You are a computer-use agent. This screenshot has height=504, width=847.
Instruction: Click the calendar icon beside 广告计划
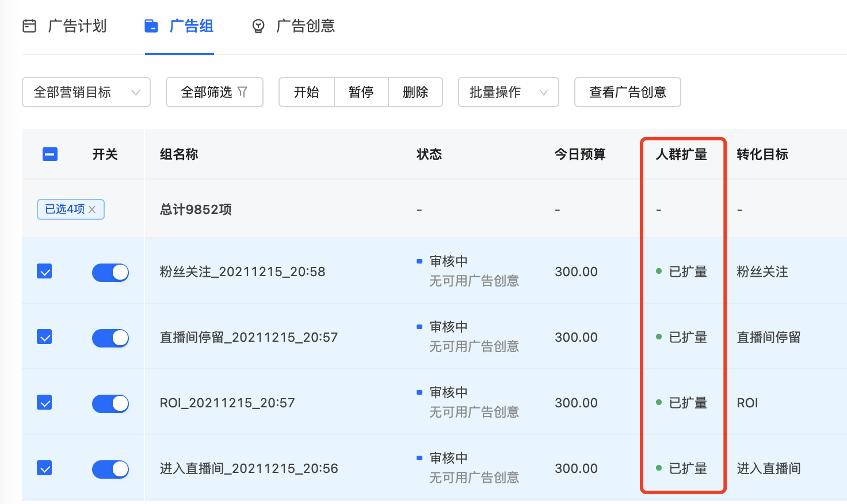pos(29,26)
